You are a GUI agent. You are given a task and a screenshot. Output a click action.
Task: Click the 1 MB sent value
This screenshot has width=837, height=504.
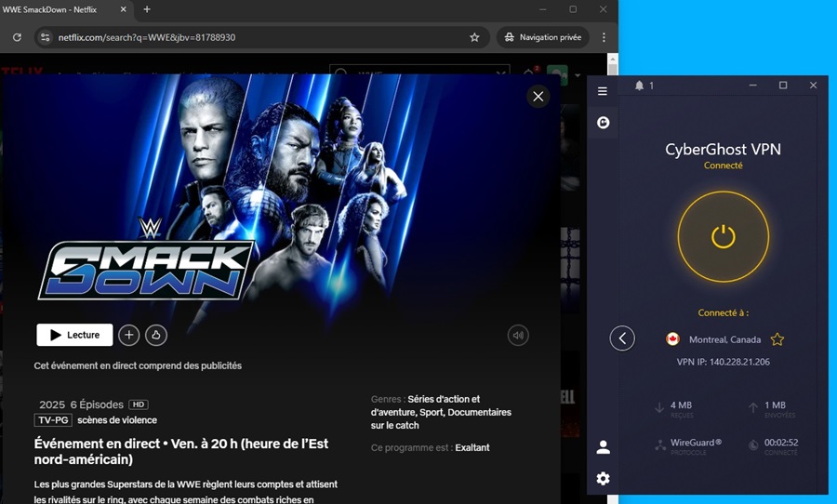[775, 405]
